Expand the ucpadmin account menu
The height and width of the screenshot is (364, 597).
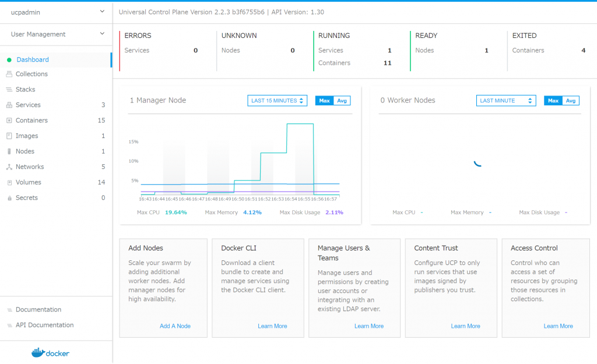point(57,12)
